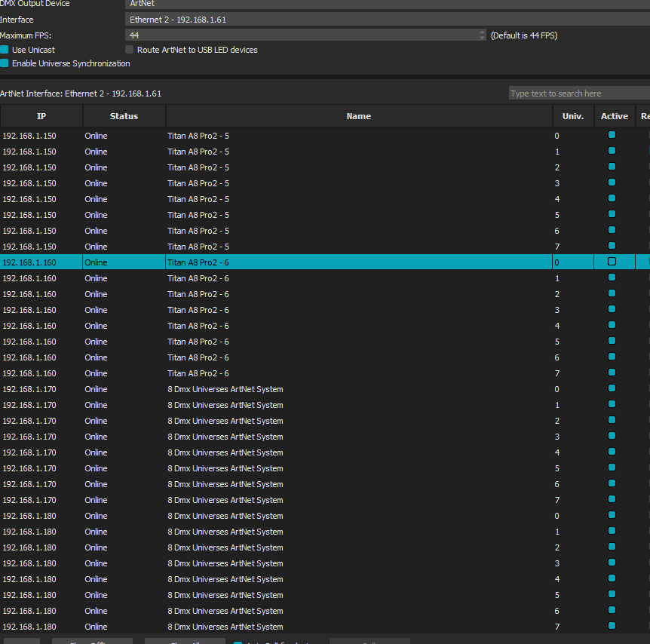Click the Active column header
650x644 pixels.
614,116
